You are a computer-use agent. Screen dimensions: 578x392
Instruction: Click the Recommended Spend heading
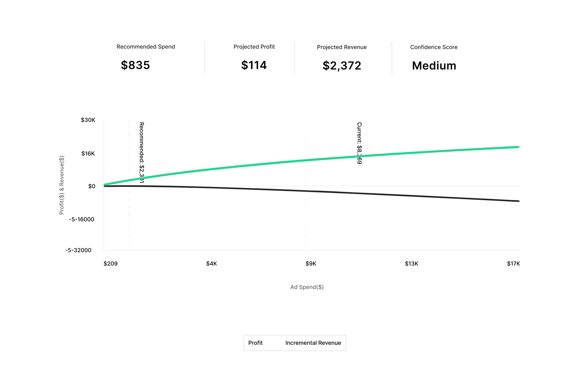click(x=146, y=47)
